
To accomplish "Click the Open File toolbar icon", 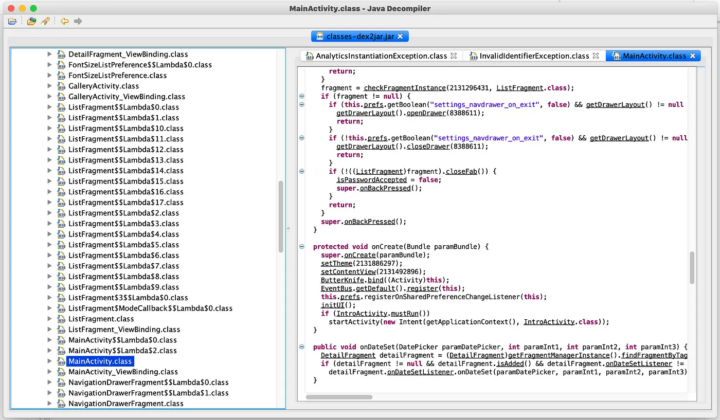I will [x=12, y=20].
